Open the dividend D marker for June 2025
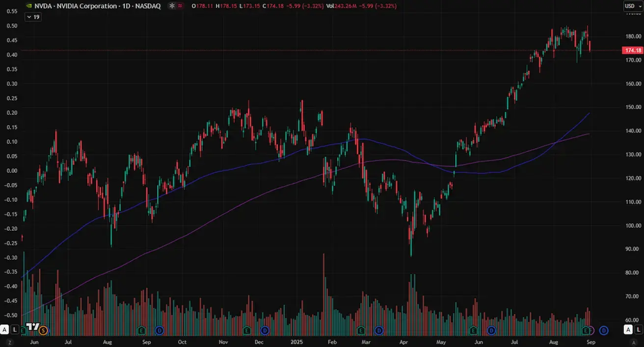The height and width of the screenshot is (347, 644). tap(491, 330)
